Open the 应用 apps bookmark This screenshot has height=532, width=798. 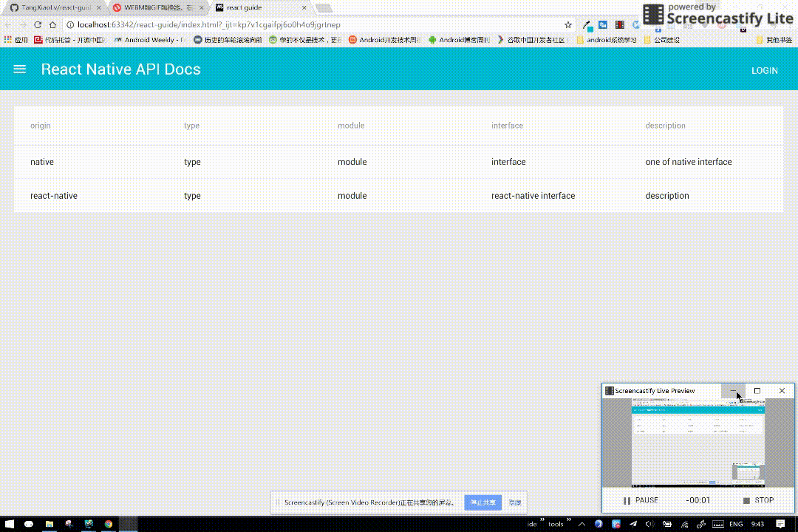(16, 40)
